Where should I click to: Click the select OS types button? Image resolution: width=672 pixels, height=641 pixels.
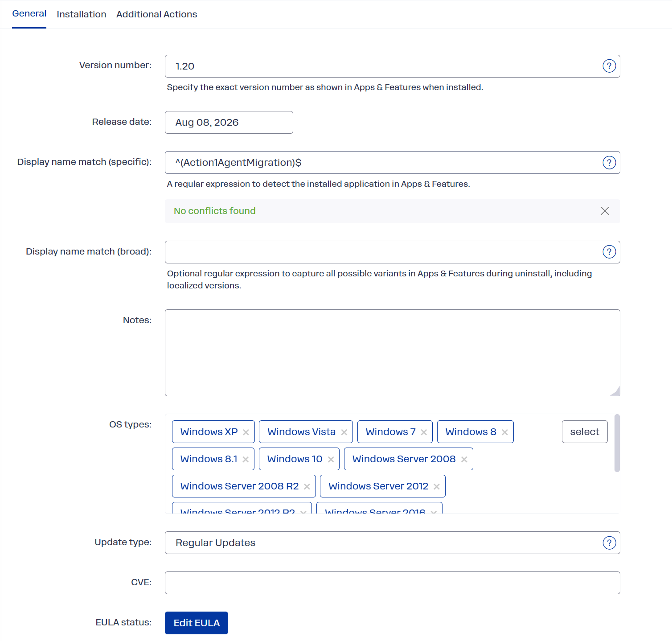pos(585,431)
